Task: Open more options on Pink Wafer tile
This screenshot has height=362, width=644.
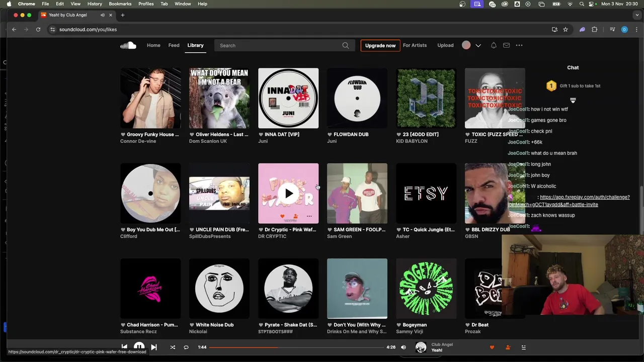Action: 309,216
